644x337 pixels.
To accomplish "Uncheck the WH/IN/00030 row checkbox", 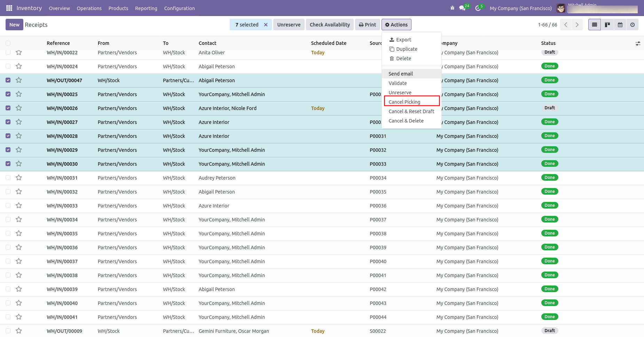I will [x=8, y=164].
